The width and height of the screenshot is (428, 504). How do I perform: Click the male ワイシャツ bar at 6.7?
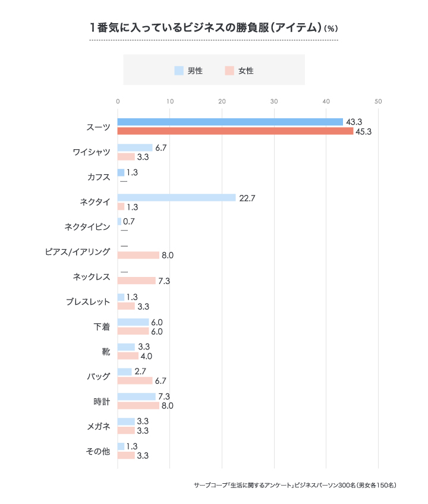coord(135,147)
